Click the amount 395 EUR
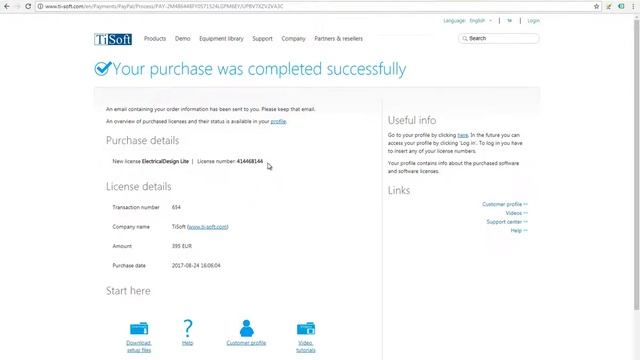The image size is (640, 360). 182,246
